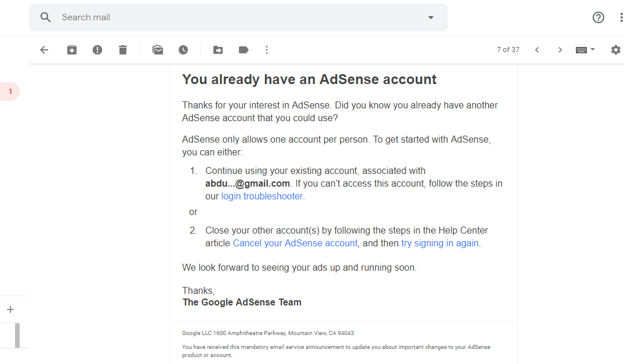Open the Labels icon
Image resolution: width=624 pixels, height=364 pixels.
point(244,50)
